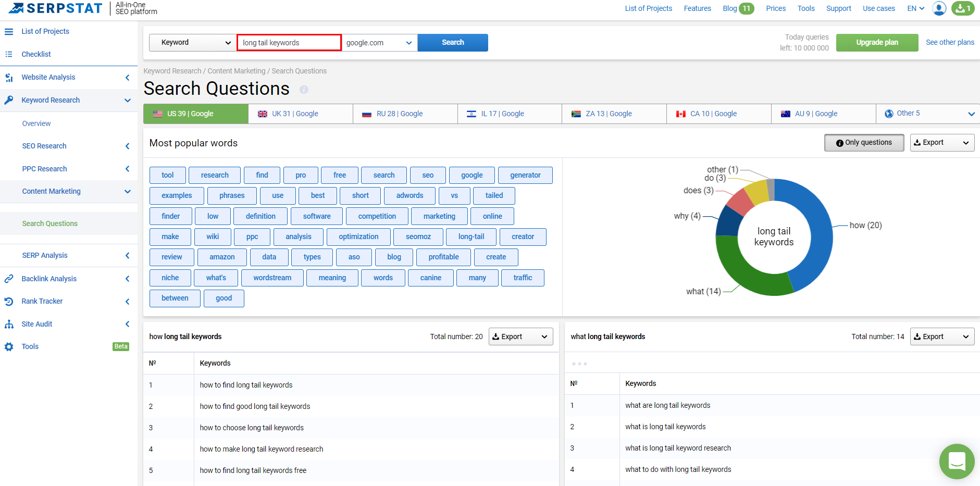Image resolution: width=980 pixels, height=486 pixels.
Task: Click the 'See other plans' link
Action: tap(949, 42)
